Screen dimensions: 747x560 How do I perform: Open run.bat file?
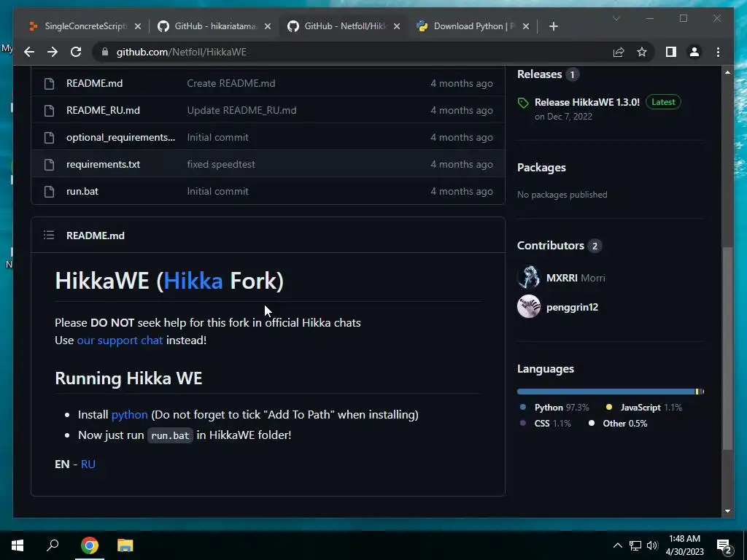click(82, 192)
